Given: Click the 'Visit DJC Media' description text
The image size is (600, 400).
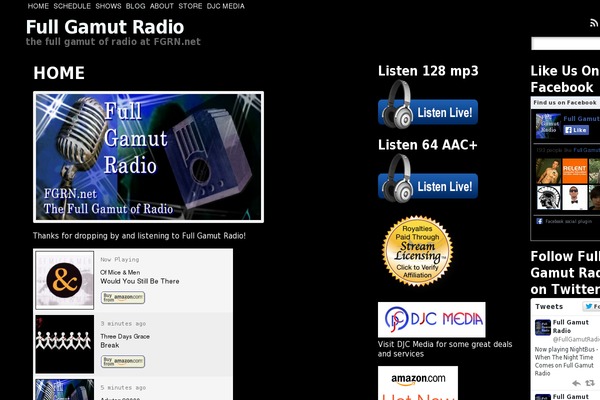Looking at the screenshot, I should pos(445,349).
